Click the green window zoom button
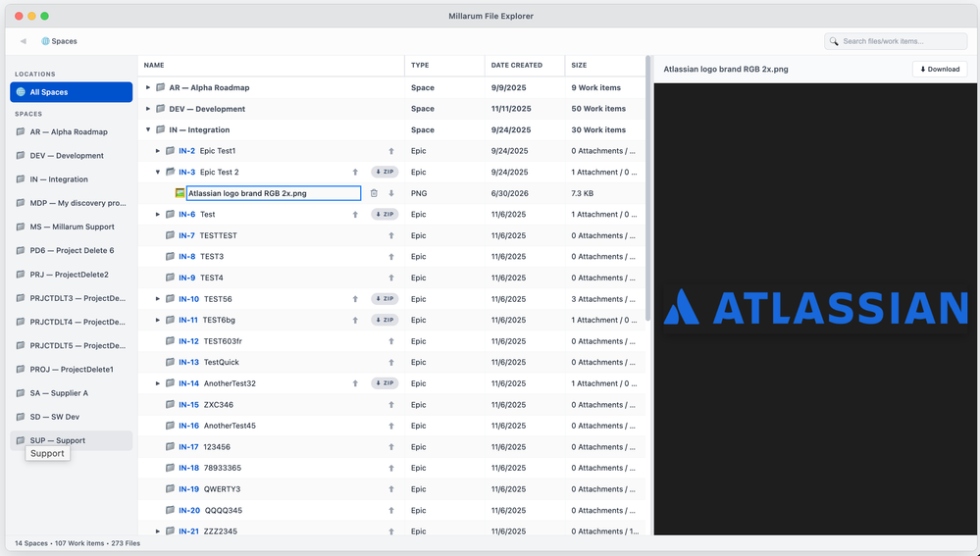The width and height of the screenshot is (980, 556). point(44,17)
